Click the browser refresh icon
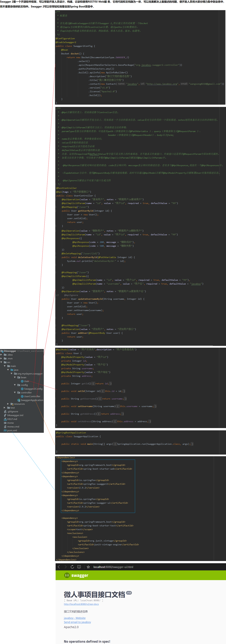The width and height of the screenshot is (226, 644). click(x=72, y=567)
